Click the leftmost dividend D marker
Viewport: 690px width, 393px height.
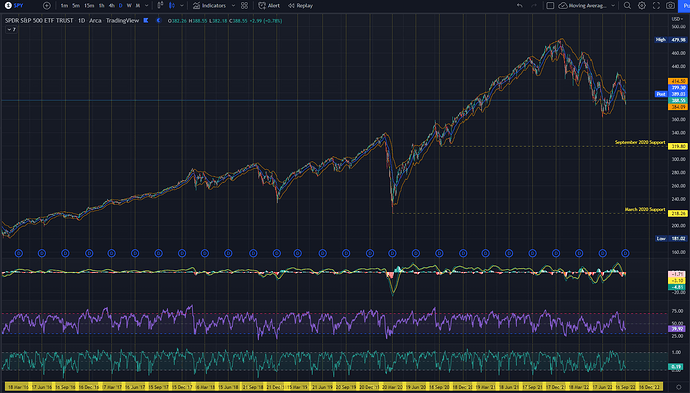tap(18, 253)
